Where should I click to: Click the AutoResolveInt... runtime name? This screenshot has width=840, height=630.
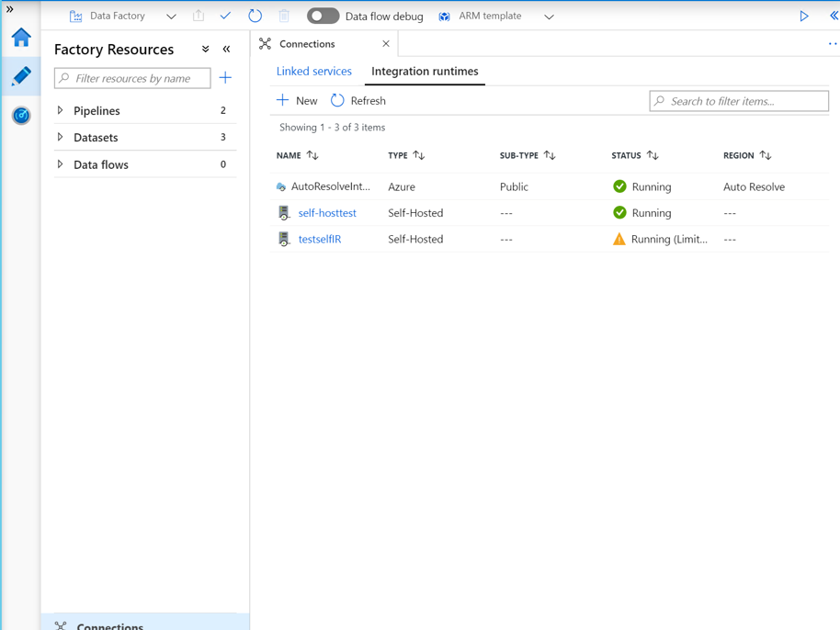click(x=331, y=186)
